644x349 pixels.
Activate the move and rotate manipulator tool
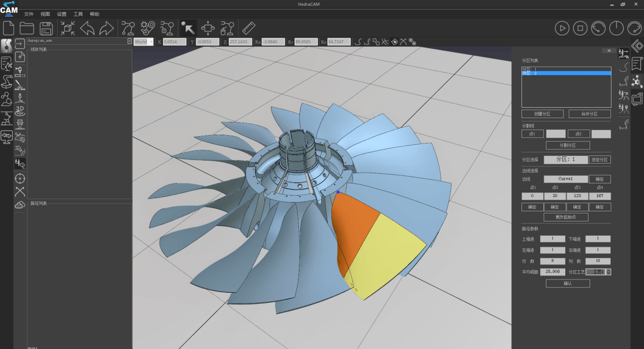click(208, 28)
